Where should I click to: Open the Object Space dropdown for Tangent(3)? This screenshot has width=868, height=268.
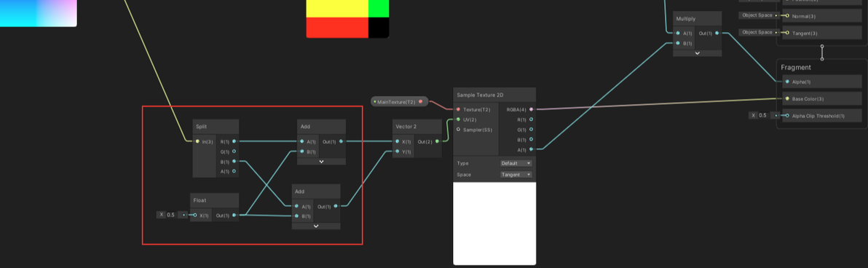coord(759,33)
